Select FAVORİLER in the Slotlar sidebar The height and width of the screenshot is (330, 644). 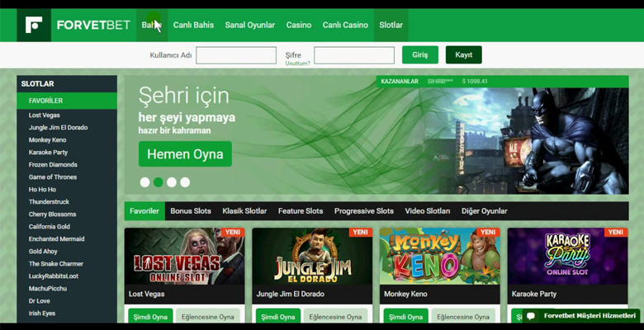click(x=67, y=101)
